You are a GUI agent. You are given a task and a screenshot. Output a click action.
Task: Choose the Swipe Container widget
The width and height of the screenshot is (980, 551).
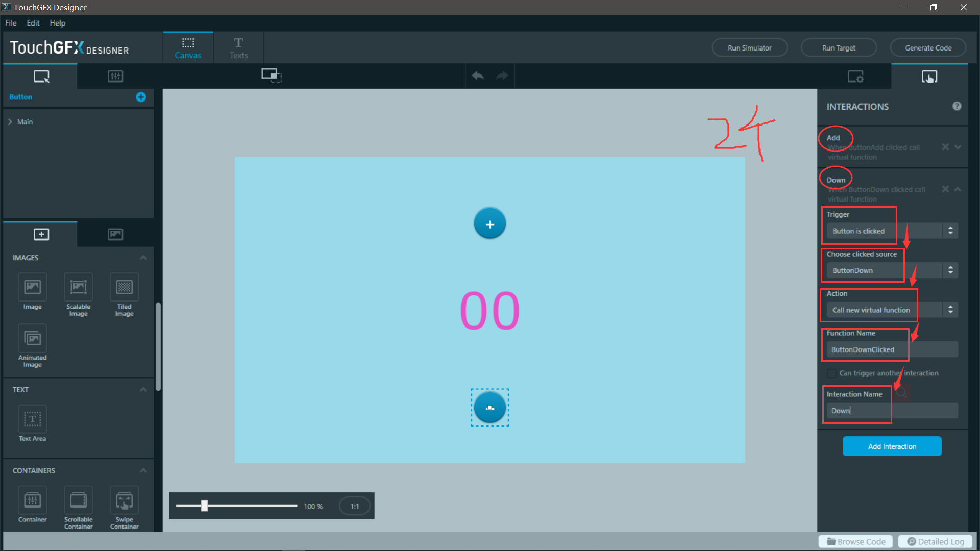click(x=124, y=501)
